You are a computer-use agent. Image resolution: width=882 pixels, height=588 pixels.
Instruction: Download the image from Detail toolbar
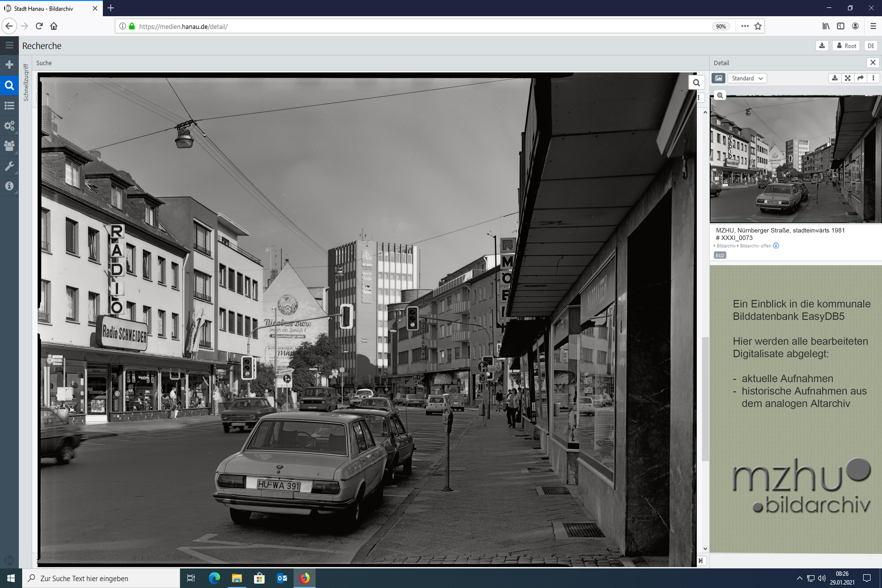coord(834,78)
